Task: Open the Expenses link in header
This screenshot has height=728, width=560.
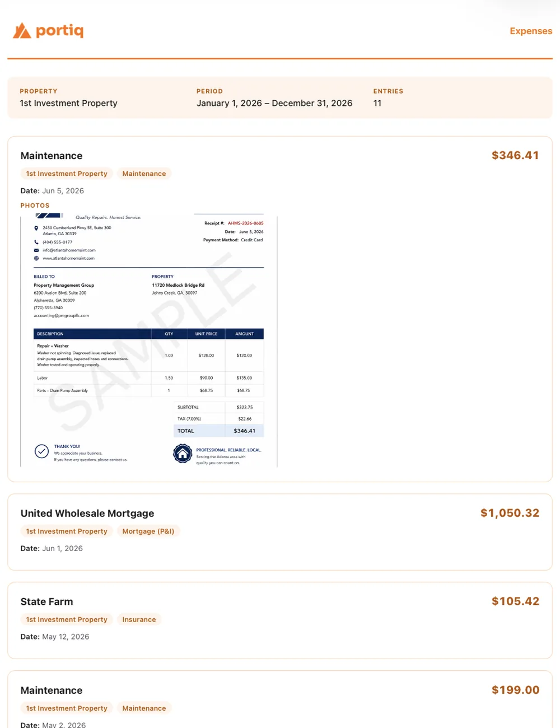Action: (531, 31)
